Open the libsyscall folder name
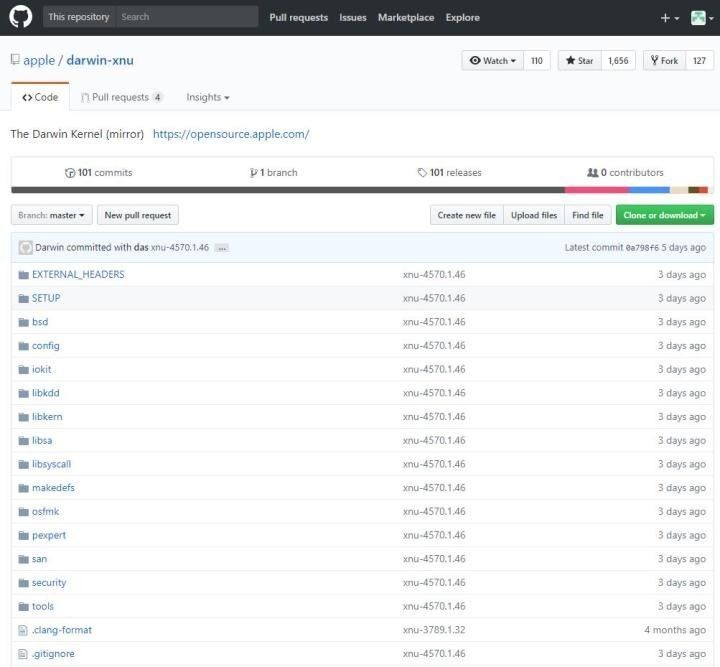 pos(51,465)
